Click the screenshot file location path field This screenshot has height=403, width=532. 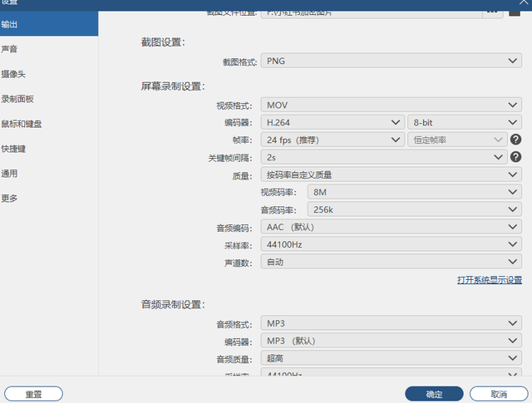click(372, 13)
